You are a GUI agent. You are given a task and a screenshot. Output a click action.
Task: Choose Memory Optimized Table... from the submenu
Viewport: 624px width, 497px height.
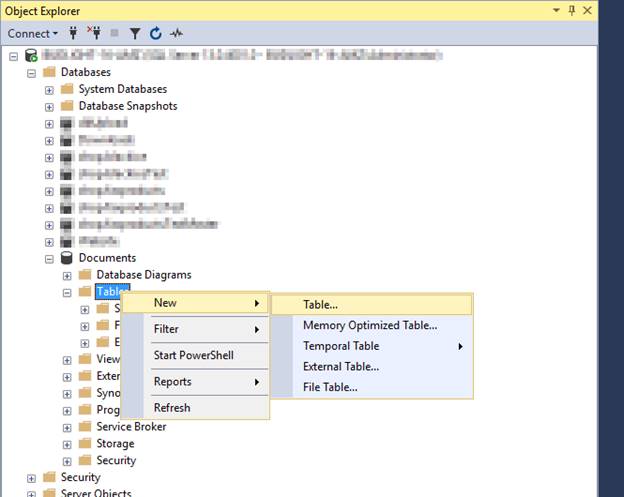click(x=369, y=325)
